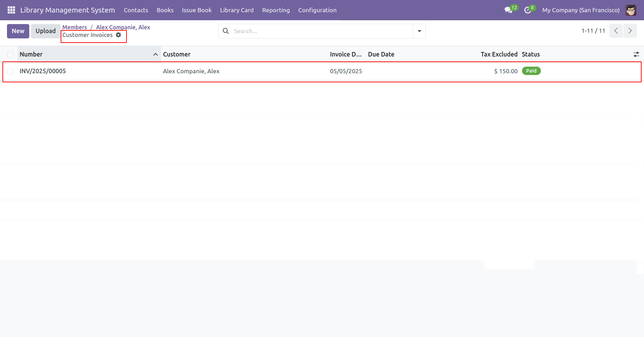Viewport: 644px width, 337px height.
Task: Click the search magnifier icon
Action: pos(226,31)
